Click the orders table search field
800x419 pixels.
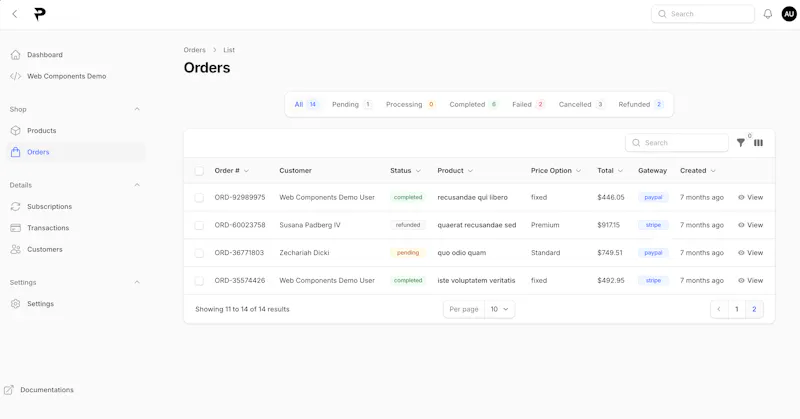click(x=677, y=143)
